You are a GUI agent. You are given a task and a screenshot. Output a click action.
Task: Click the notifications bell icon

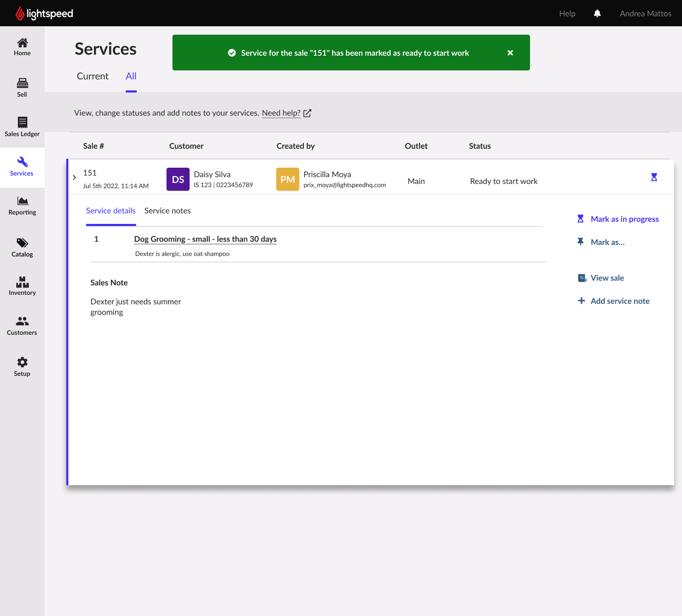click(x=597, y=14)
